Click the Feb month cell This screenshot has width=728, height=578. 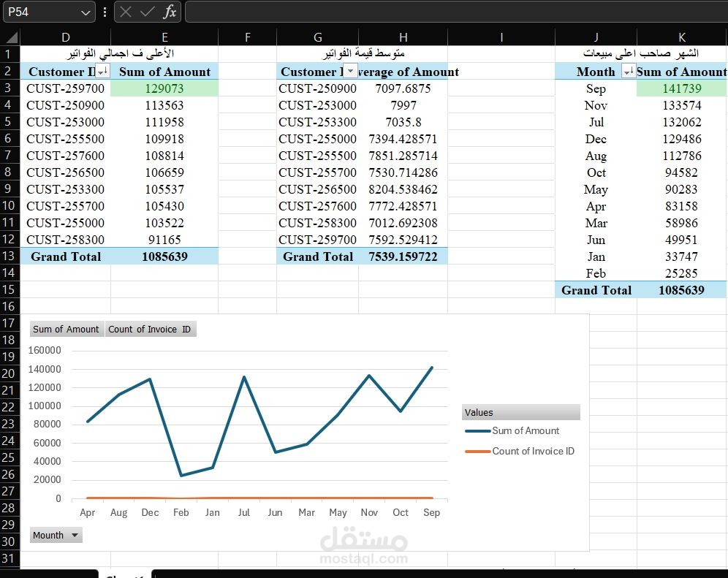(596, 273)
